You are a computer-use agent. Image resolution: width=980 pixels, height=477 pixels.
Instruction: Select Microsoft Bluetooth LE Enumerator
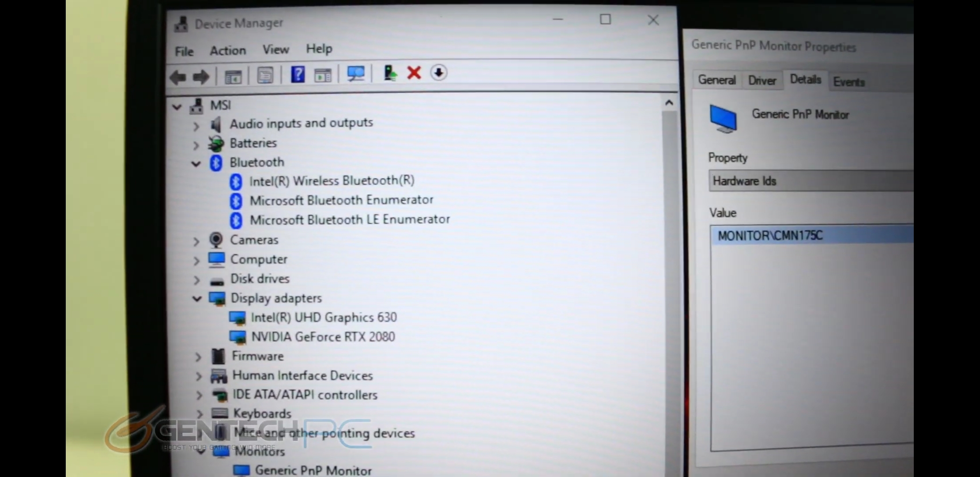(x=350, y=220)
